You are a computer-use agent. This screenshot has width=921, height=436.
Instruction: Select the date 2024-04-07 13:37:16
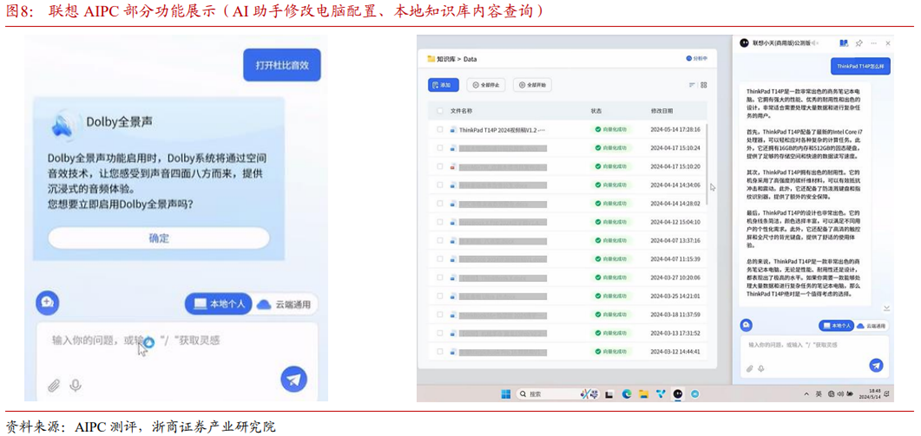pos(675,240)
